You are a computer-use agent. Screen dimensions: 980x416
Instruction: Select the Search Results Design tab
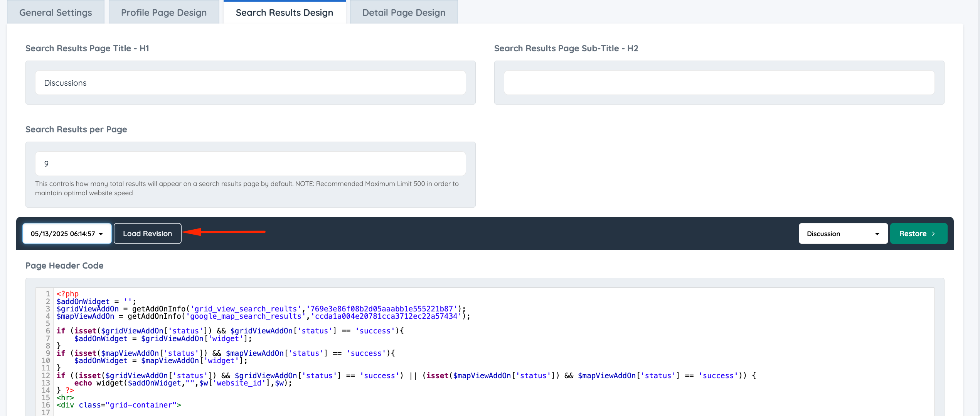[285, 12]
